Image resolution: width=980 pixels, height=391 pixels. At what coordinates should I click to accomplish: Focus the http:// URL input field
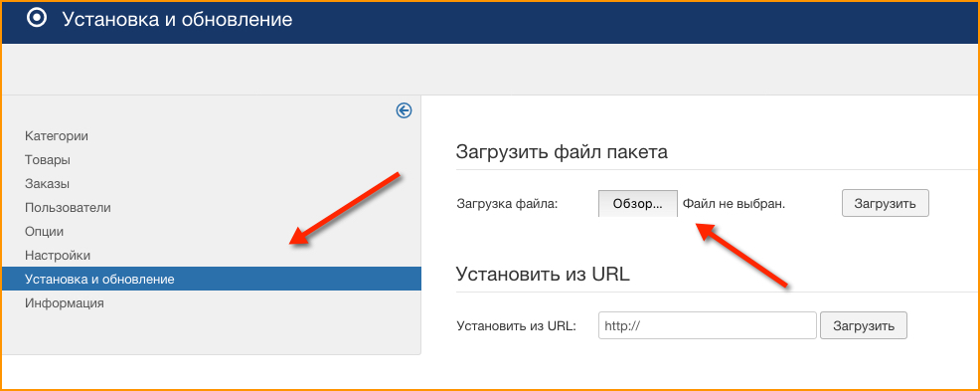pyautogui.click(x=708, y=325)
